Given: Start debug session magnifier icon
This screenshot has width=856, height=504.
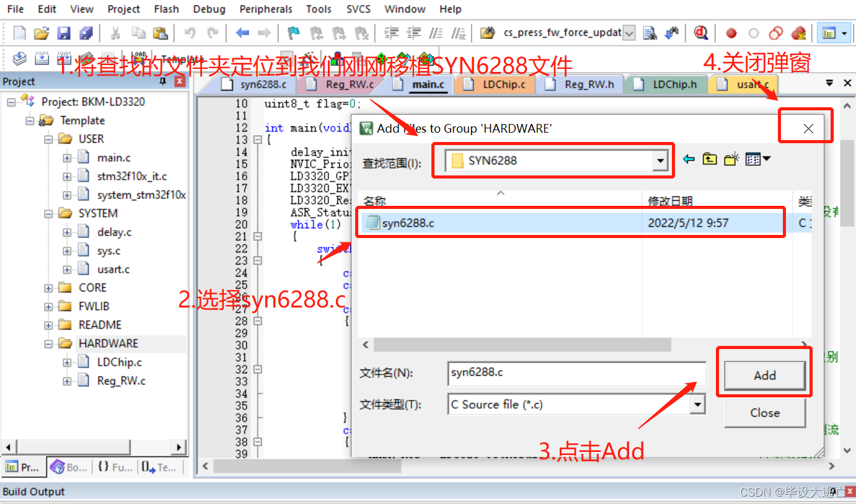Looking at the screenshot, I should click(x=701, y=33).
